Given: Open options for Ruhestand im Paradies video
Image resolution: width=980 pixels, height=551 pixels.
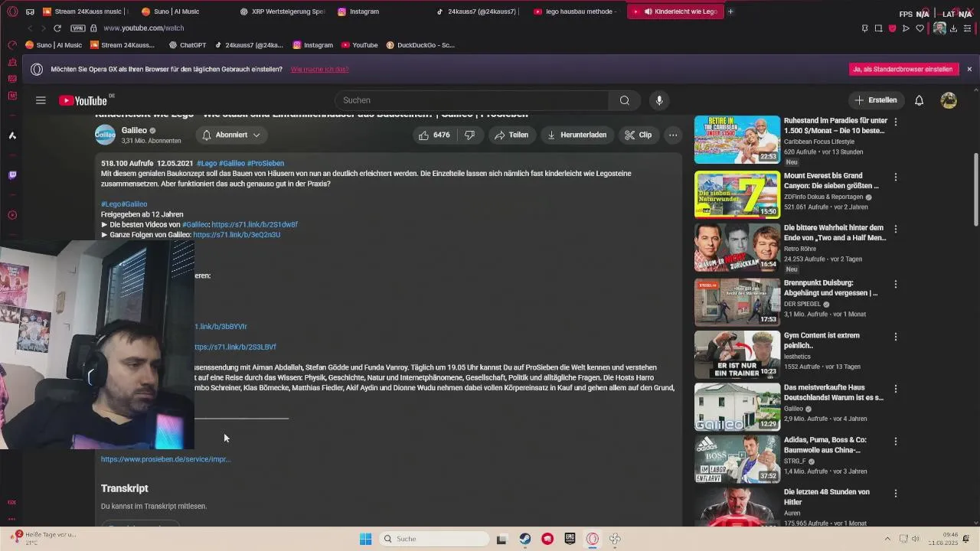Looking at the screenshot, I should 896,122.
